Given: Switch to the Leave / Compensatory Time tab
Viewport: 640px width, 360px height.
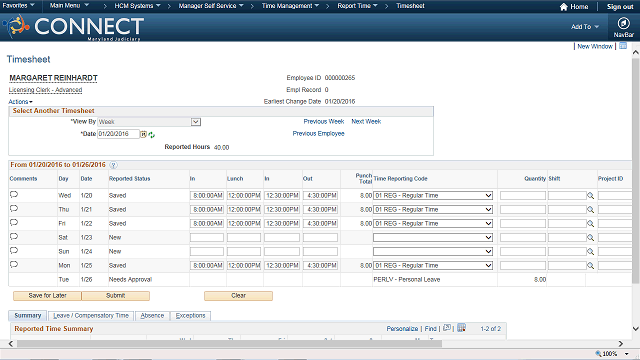Looking at the screenshot, I should coord(91,316).
